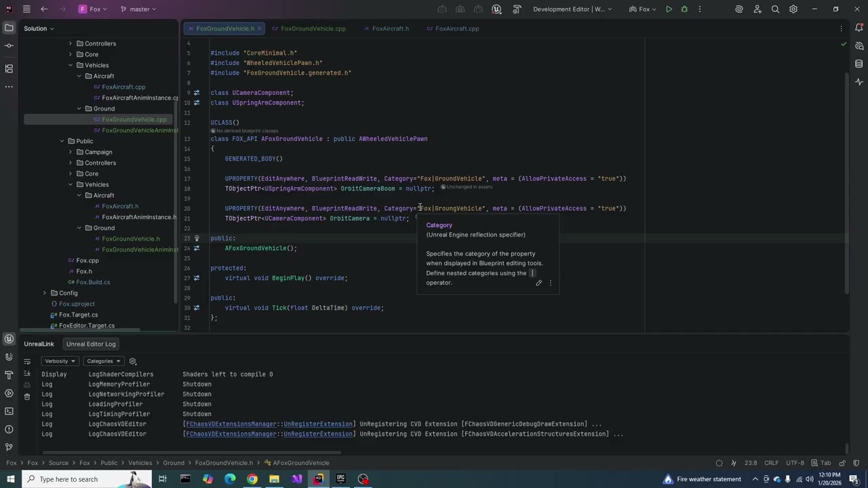Open the Unreal Engine toolbar icon
This screenshot has width=868, height=488.
point(496,9)
